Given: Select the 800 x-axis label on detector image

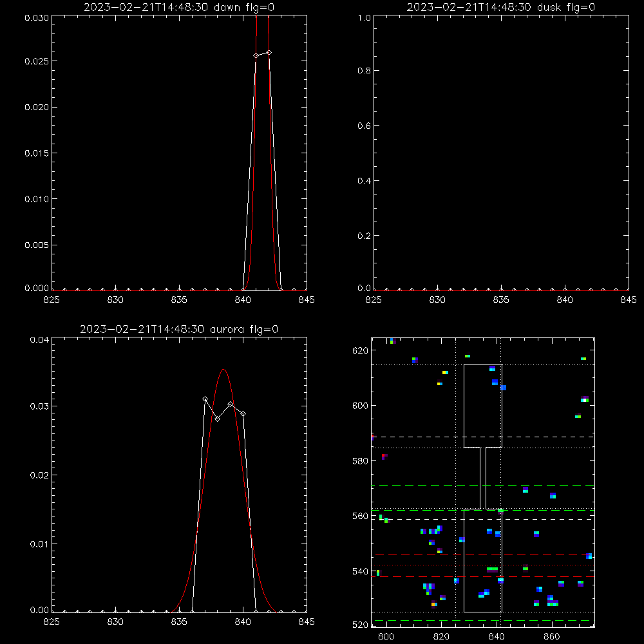Looking at the screenshot, I should [x=386, y=637].
